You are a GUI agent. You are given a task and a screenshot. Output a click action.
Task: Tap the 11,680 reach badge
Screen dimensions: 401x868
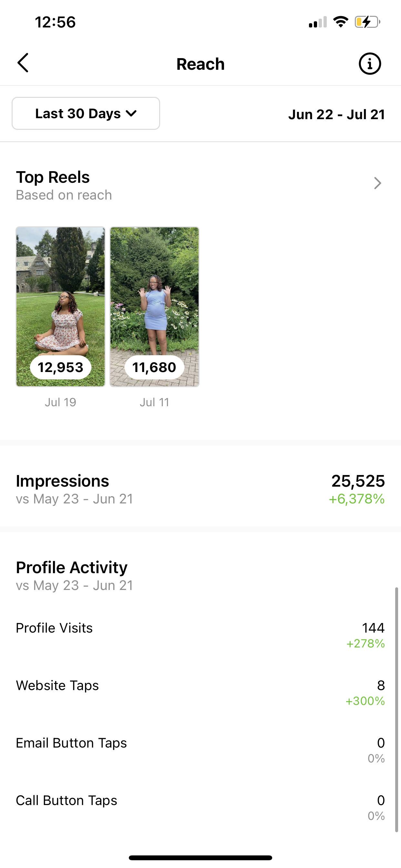tap(154, 367)
